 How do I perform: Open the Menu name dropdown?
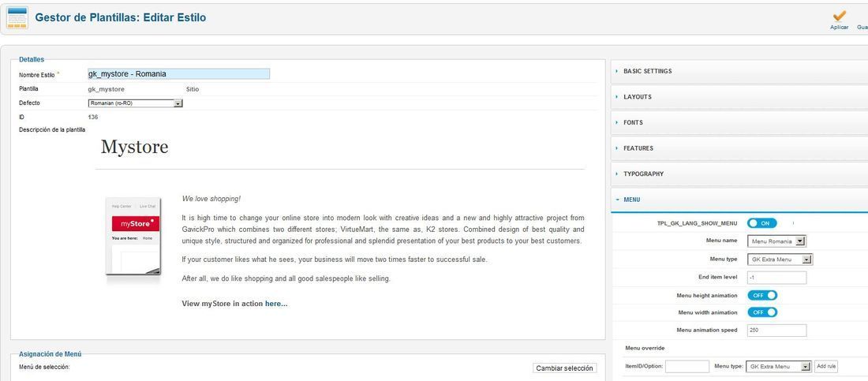tap(776, 241)
